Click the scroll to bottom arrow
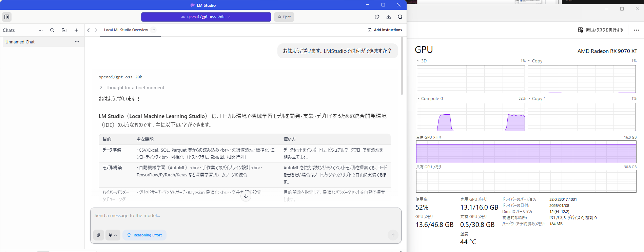 pos(246,196)
